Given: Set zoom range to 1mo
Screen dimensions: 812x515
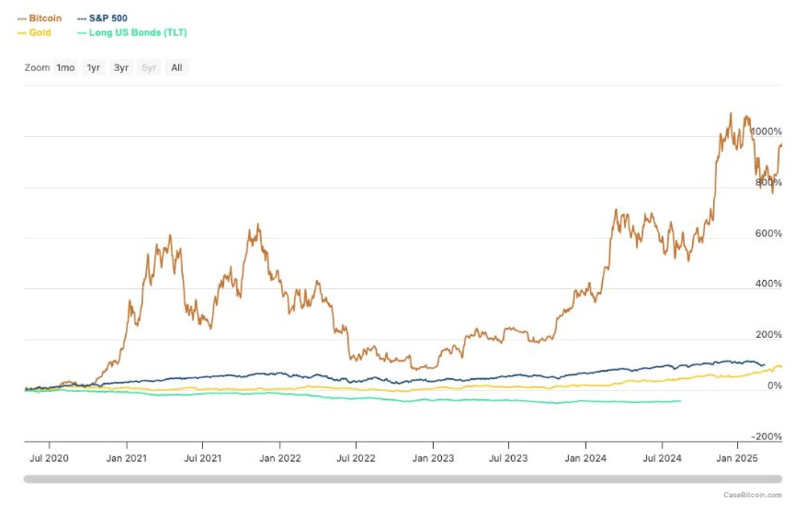Looking at the screenshot, I should click(65, 68).
